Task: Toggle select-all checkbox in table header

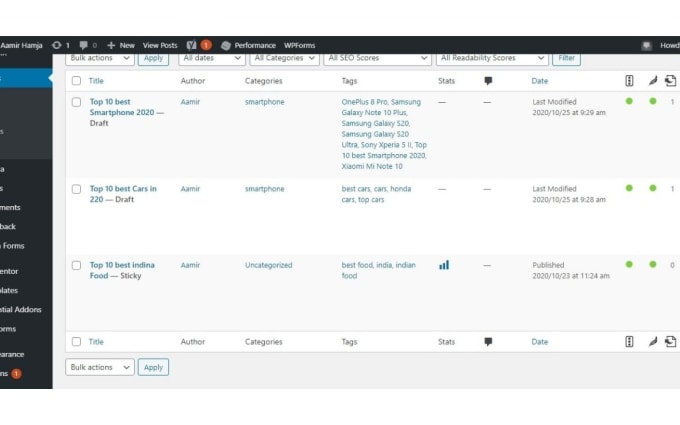Action: point(76,81)
